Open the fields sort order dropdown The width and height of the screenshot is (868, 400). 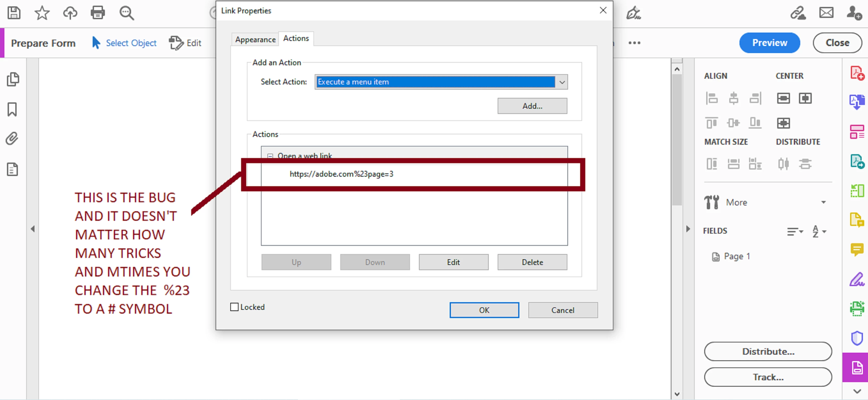pos(819,231)
